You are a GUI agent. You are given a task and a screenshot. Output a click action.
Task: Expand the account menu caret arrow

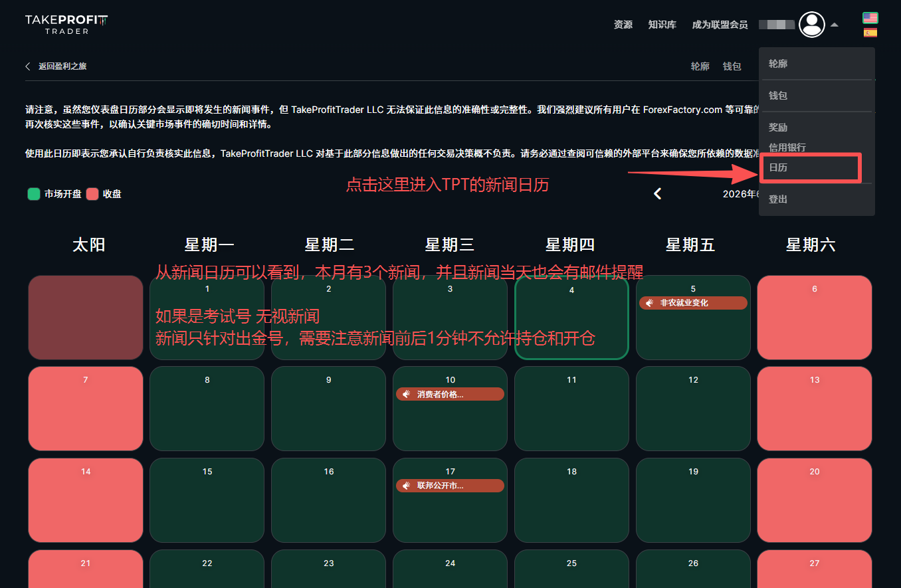pos(835,25)
